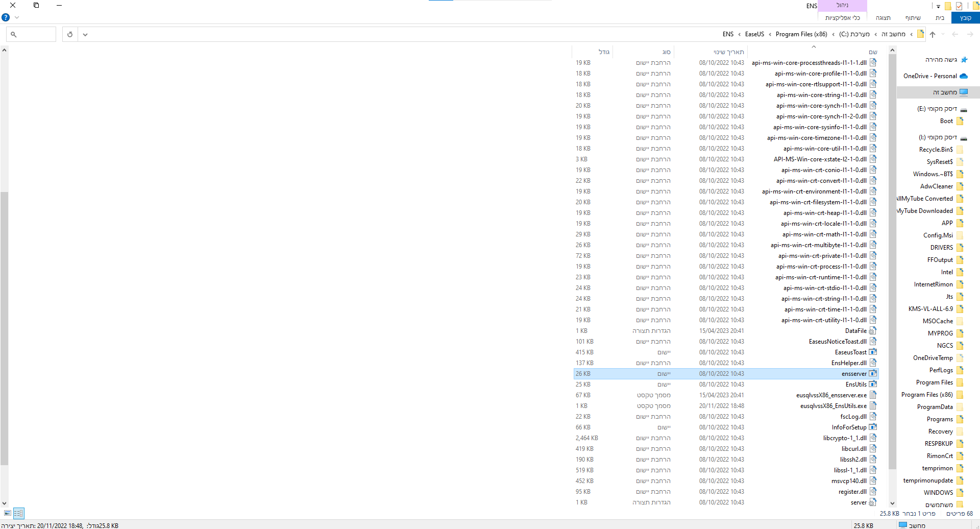This screenshot has height=529, width=980.
Task: Click the Program Files (x86) breadcrumb
Action: (801, 34)
